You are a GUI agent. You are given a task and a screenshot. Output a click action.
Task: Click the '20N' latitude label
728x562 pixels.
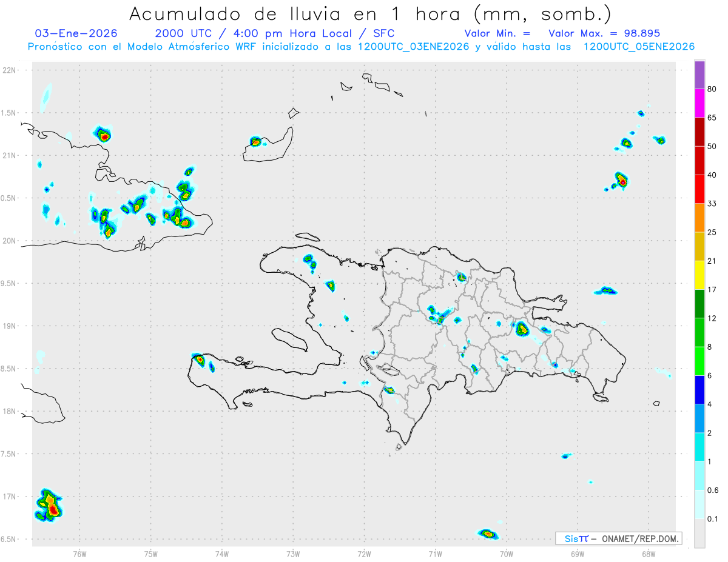pyautogui.click(x=9, y=241)
